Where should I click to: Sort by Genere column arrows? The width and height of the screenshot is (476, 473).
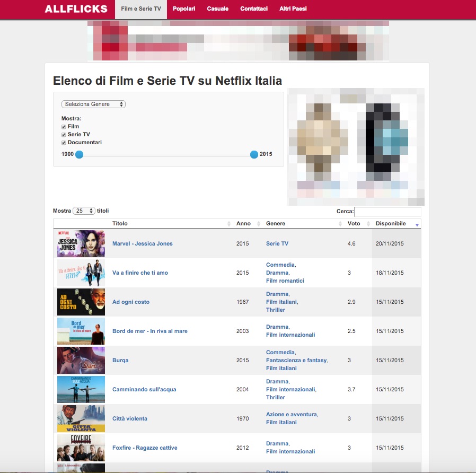tap(340, 224)
